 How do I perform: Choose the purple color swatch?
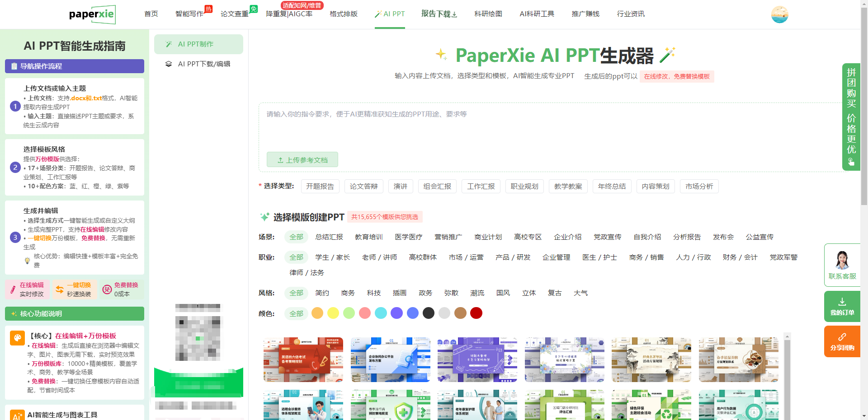pyautogui.click(x=396, y=313)
